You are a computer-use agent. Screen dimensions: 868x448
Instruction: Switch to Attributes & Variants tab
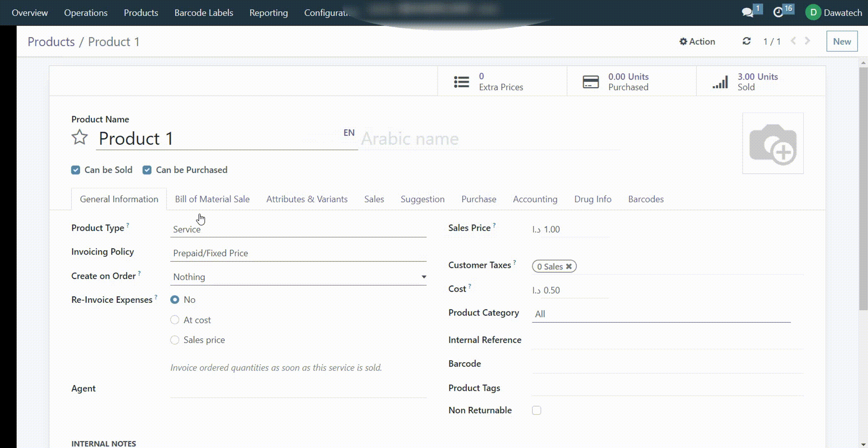click(307, 199)
